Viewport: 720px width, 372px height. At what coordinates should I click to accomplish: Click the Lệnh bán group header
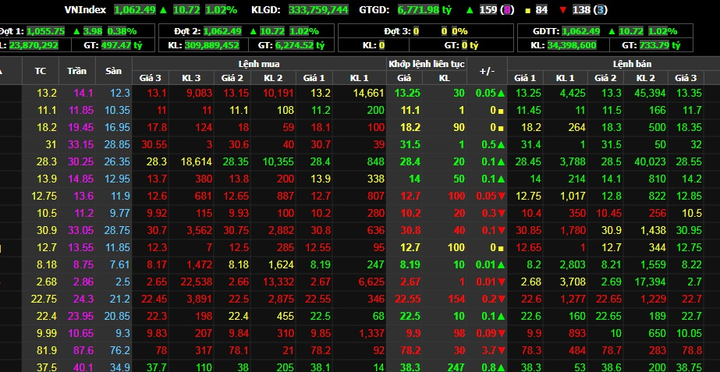click(632, 64)
